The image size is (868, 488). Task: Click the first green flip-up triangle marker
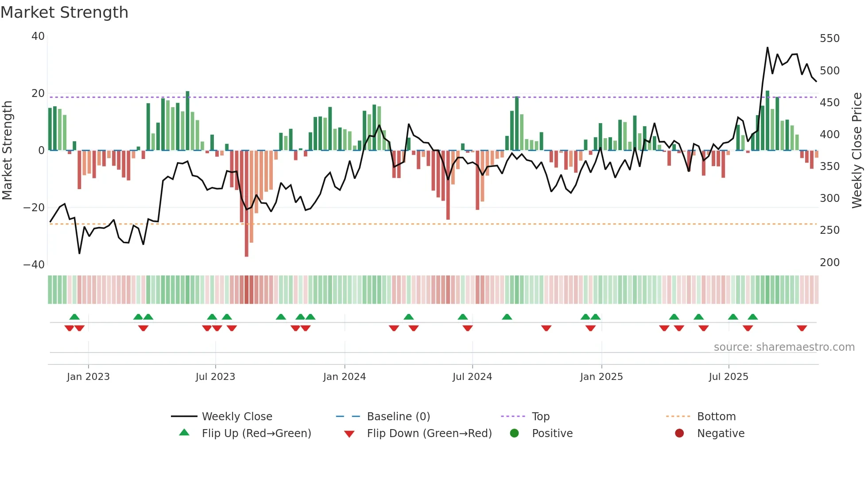(74, 317)
